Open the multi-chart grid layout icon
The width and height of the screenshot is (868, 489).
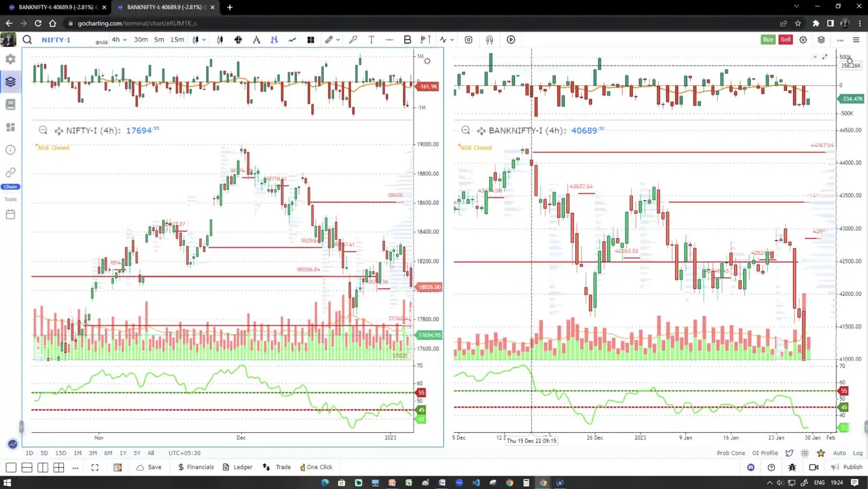point(311,39)
